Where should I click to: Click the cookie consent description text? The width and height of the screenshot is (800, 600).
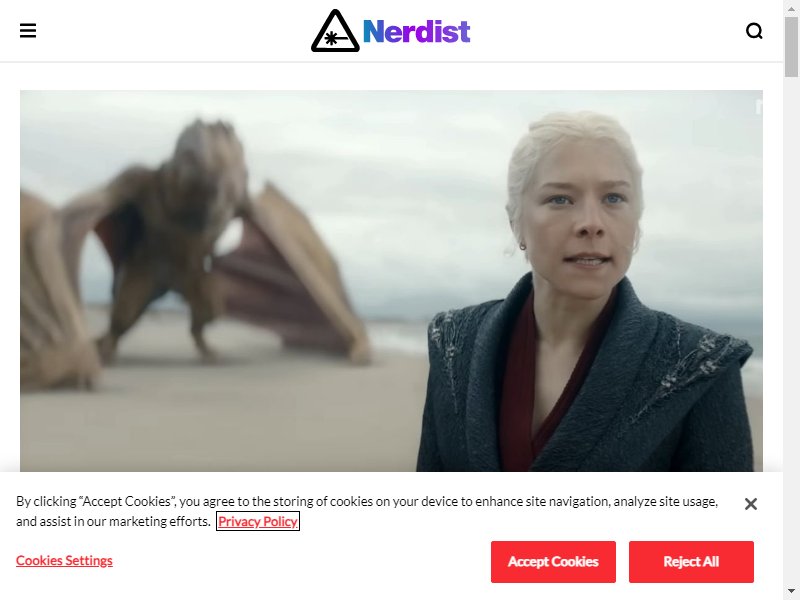pyautogui.click(x=367, y=511)
